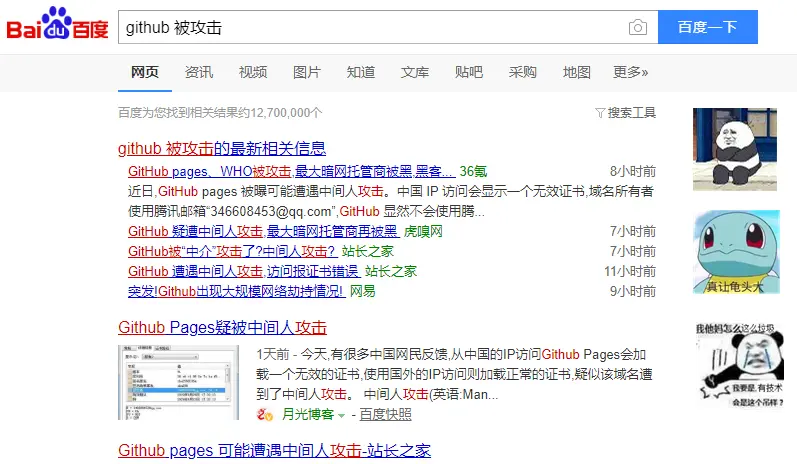Screen dimensions: 797x464
Task: Select the 网页 tab
Action: click(145, 72)
